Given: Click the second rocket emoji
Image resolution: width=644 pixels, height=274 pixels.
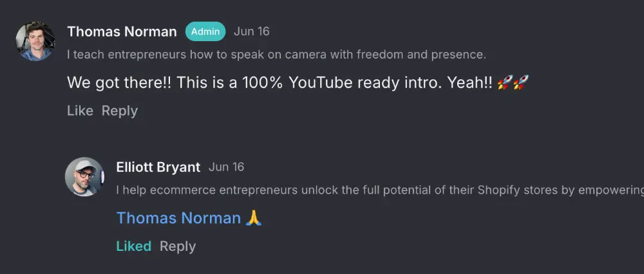Looking at the screenshot, I should (521, 82).
